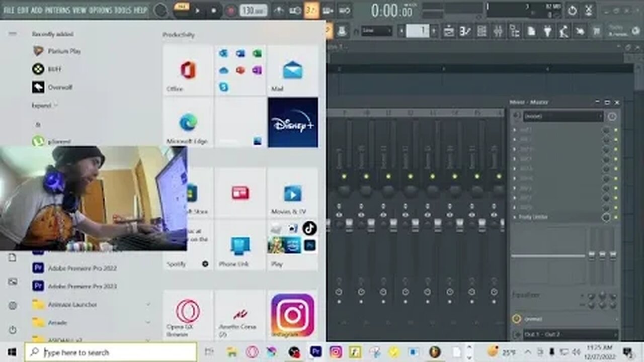Screen dimensions: 644x362
Task: Launch Adobe Premiere Pro 2023
Action: tap(74, 286)
